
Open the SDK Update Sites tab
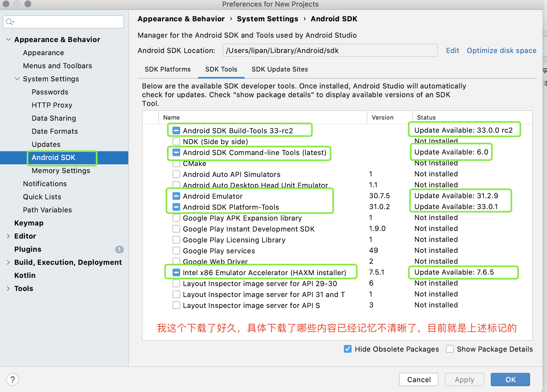point(280,69)
